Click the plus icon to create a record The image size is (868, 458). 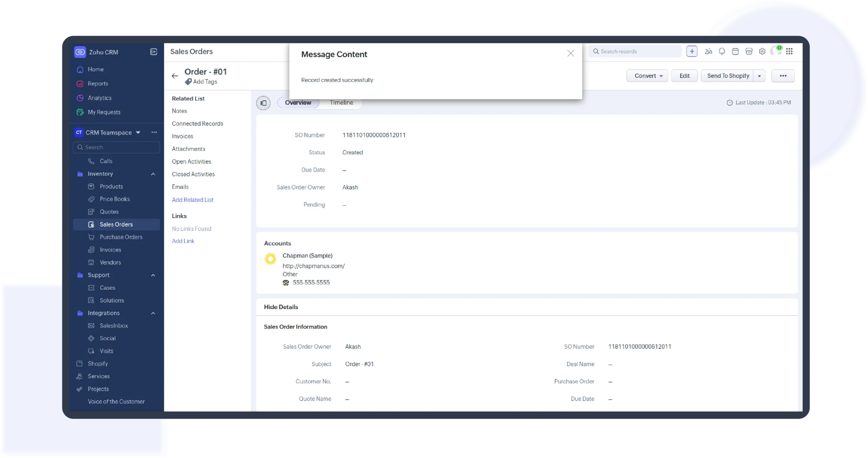(x=692, y=51)
